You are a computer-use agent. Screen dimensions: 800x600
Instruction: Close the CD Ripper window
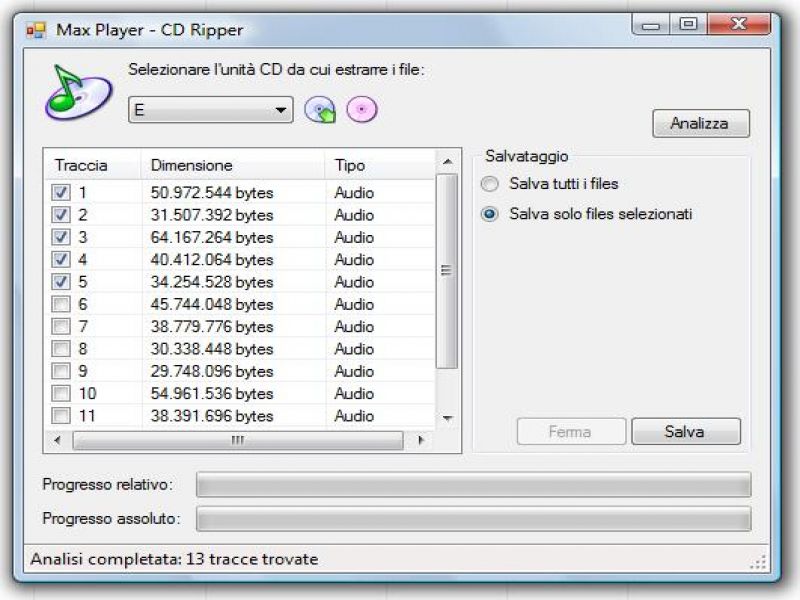pos(739,24)
